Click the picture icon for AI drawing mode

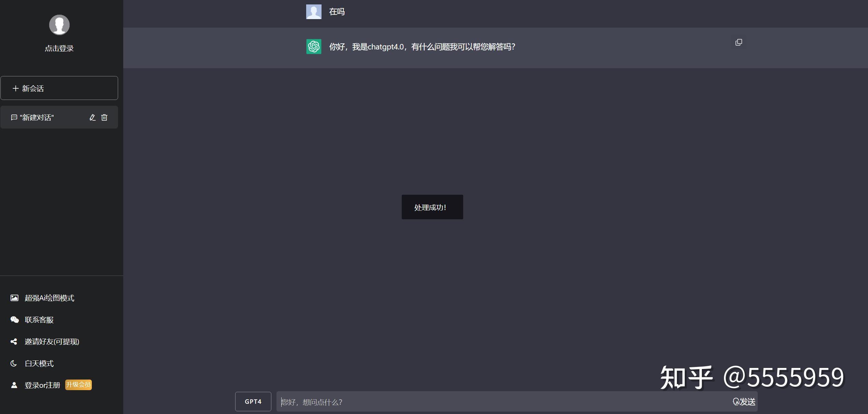14,298
